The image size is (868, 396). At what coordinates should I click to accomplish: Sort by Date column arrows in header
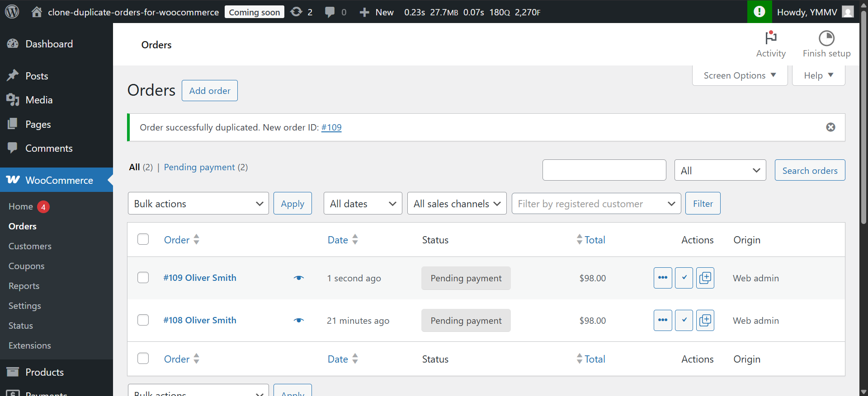coord(355,239)
